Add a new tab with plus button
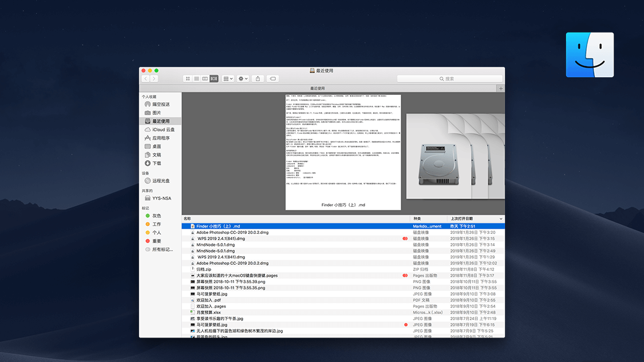 point(501,89)
